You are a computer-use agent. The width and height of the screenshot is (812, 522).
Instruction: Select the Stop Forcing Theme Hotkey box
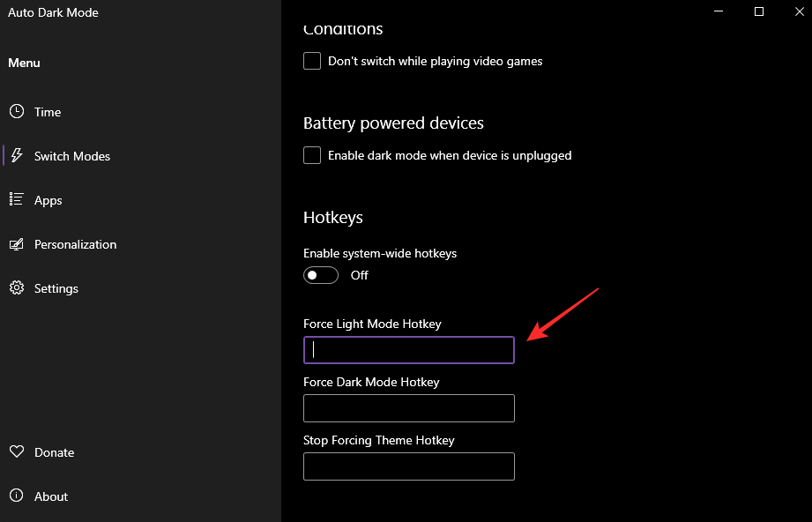tap(408, 466)
